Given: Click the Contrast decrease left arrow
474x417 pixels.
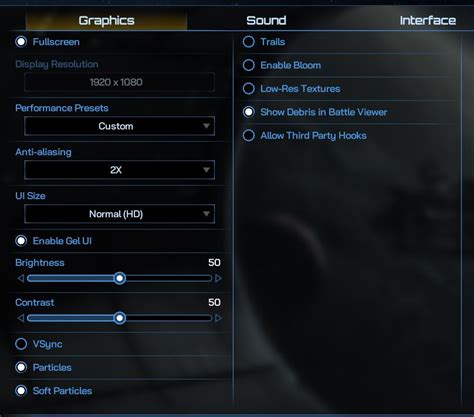Looking at the screenshot, I should tap(21, 318).
